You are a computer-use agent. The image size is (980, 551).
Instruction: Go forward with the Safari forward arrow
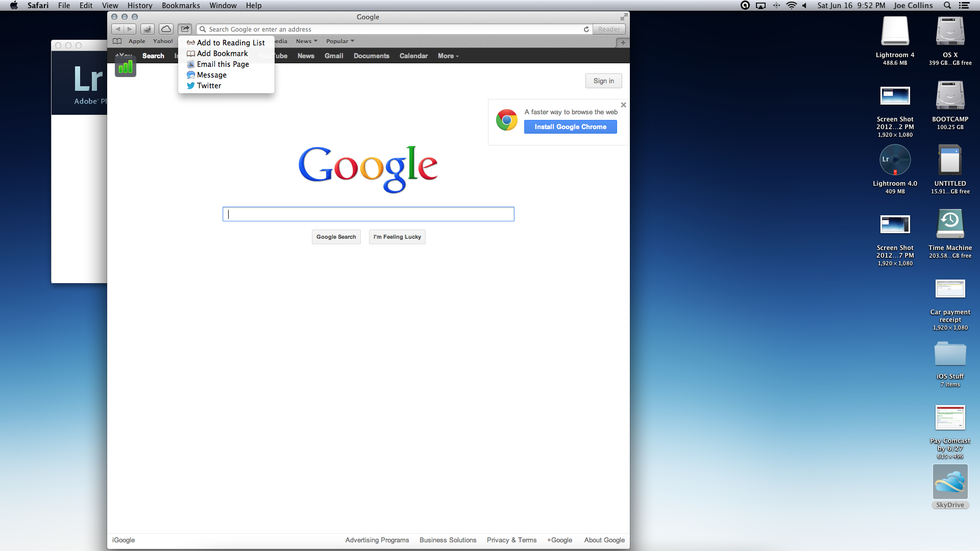click(x=130, y=29)
